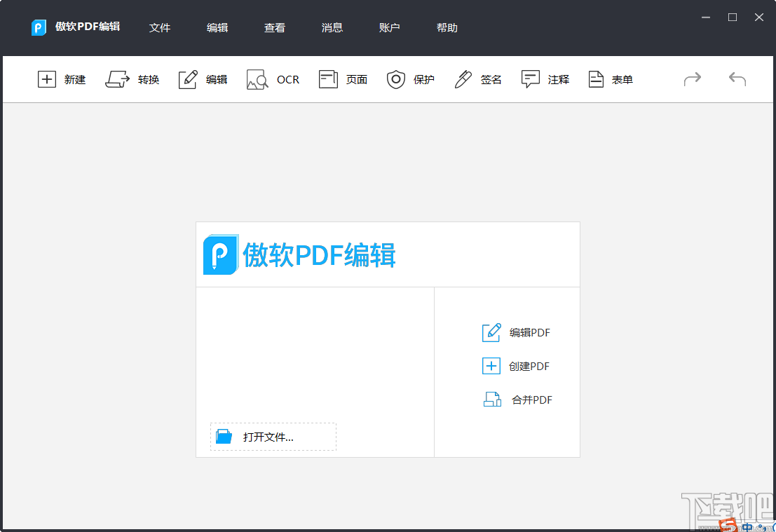Click the 编辑PDF link text

[x=529, y=332]
